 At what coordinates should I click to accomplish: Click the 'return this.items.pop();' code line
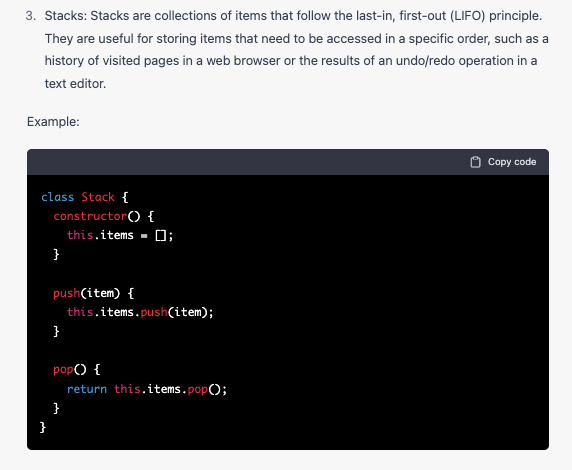[147, 389]
